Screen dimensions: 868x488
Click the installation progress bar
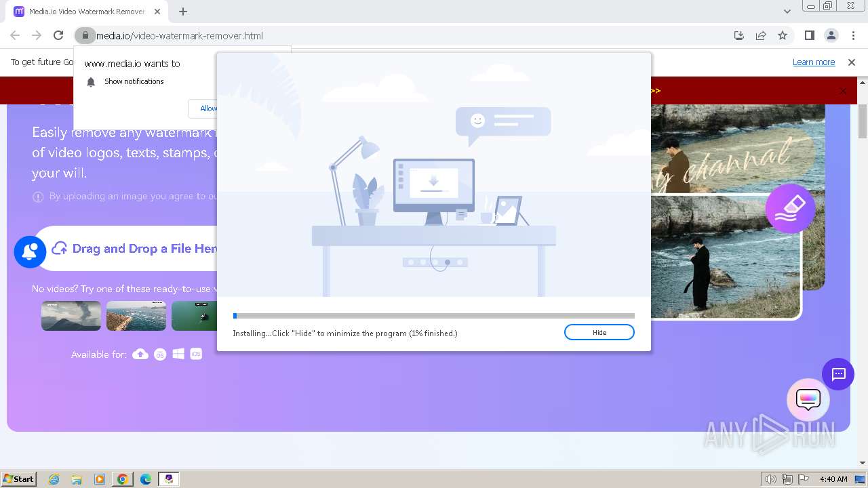[433, 316]
